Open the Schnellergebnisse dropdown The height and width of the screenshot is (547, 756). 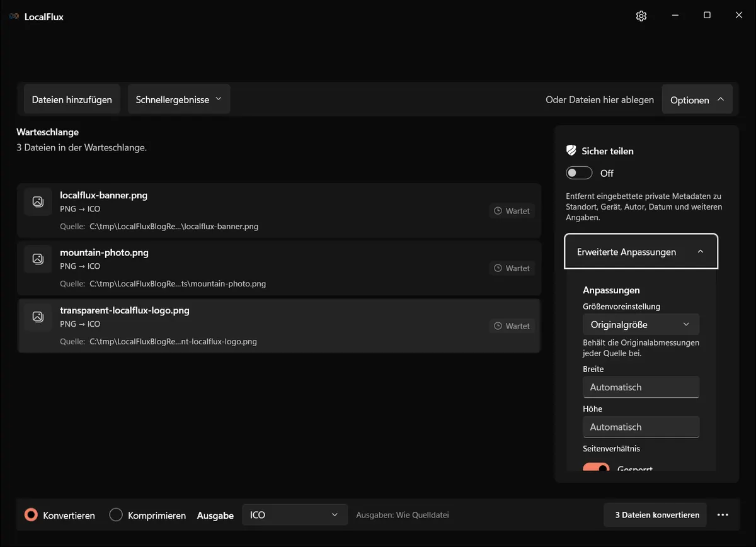tap(179, 99)
